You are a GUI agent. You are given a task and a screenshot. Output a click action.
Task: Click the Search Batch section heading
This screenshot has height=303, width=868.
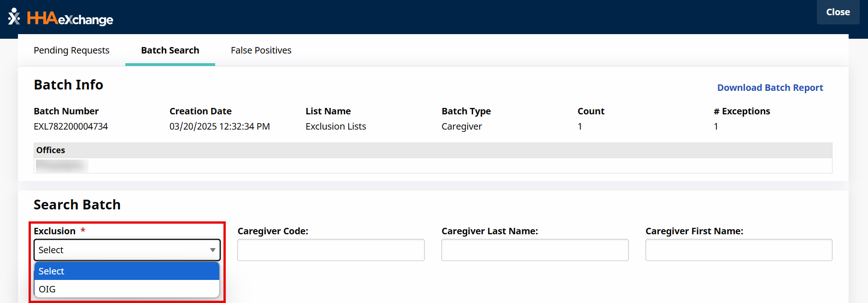77,205
